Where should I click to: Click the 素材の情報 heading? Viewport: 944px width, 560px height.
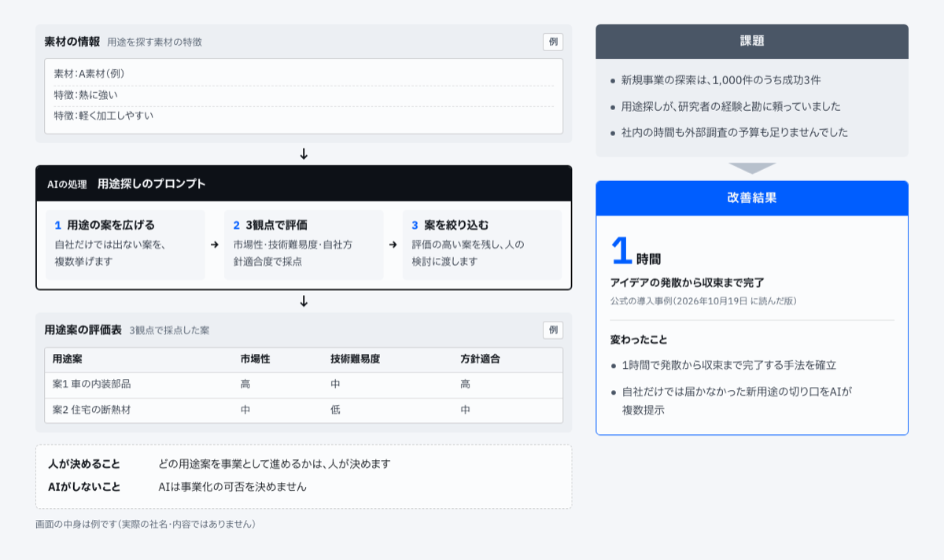pyautogui.click(x=72, y=42)
